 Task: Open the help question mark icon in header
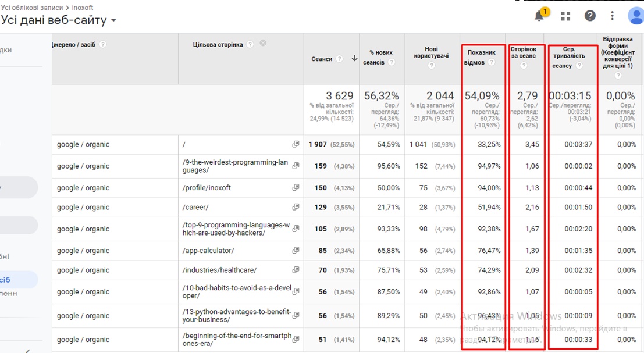coord(590,16)
